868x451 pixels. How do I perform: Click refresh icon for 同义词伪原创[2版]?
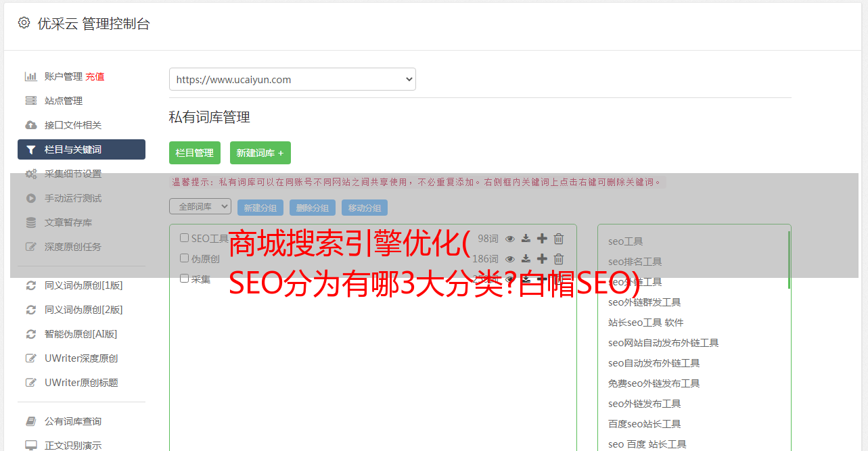pos(31,310)
